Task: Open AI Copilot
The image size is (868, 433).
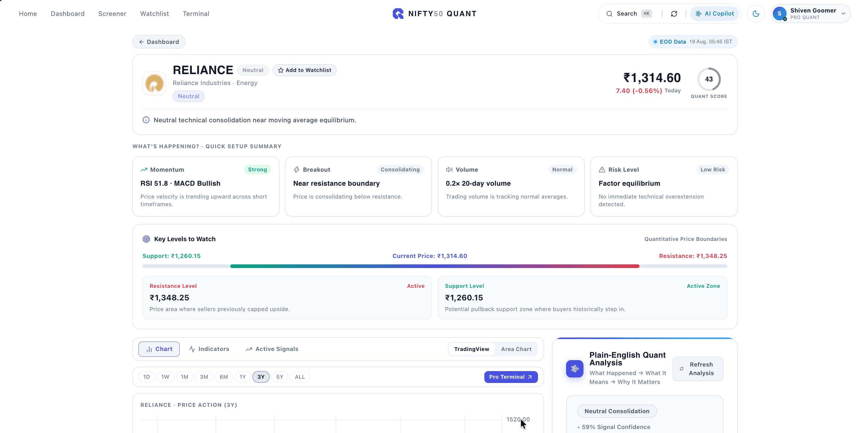Action: 714,13
